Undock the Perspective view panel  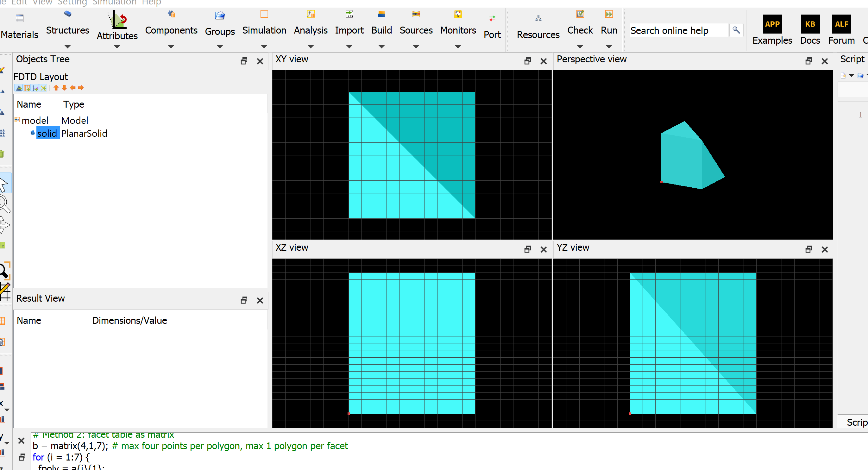click(x=809, y=61)
